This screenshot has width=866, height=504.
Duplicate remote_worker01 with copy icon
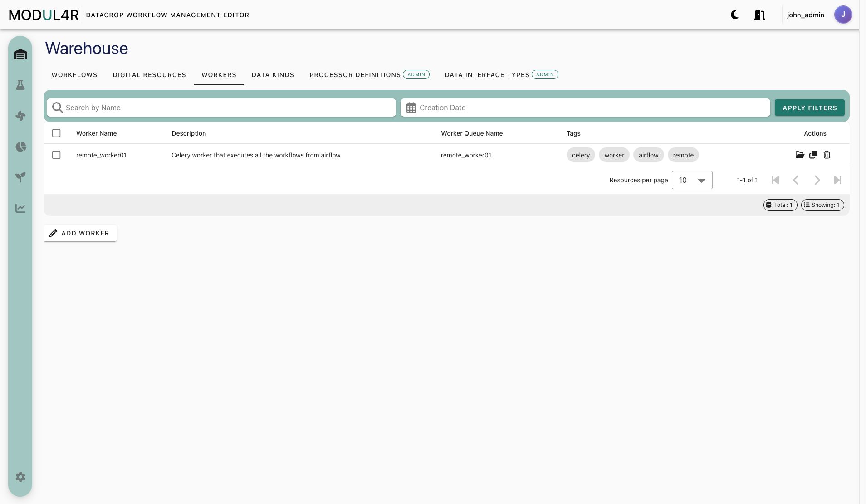pyautogui.click(x=813, y=155)
